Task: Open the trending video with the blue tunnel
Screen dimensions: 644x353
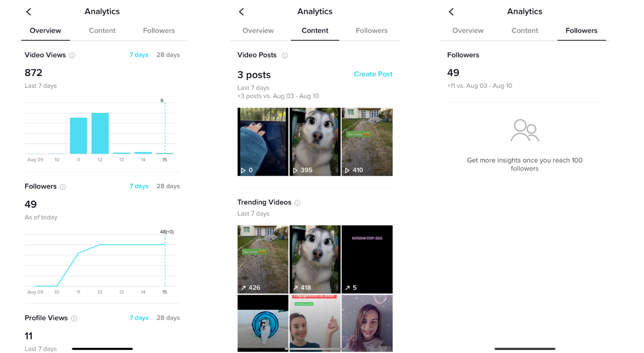Action: point(263,323)
